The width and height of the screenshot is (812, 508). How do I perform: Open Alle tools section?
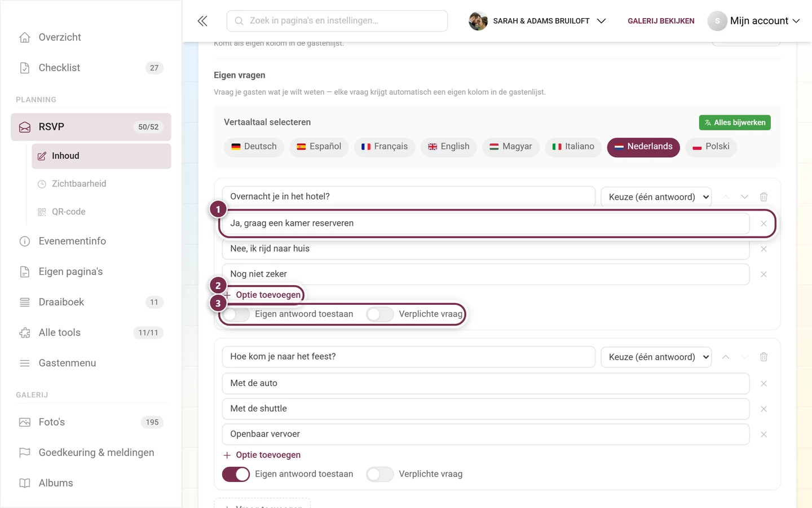point(91,332)
